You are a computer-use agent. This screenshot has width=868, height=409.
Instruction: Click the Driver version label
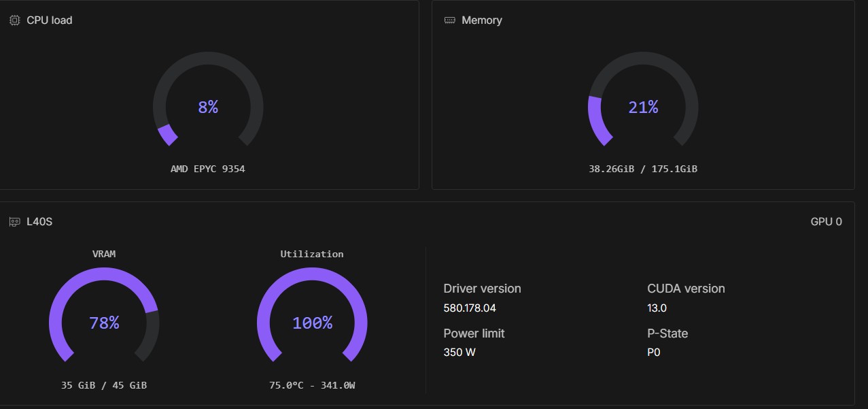point(482,289)
